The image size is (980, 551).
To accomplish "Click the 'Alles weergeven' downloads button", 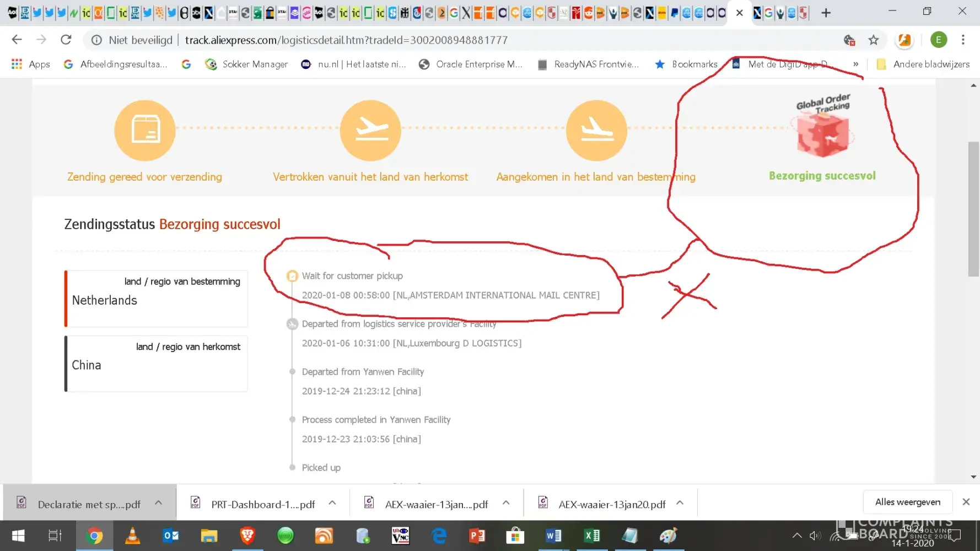I will coord(907,502).
